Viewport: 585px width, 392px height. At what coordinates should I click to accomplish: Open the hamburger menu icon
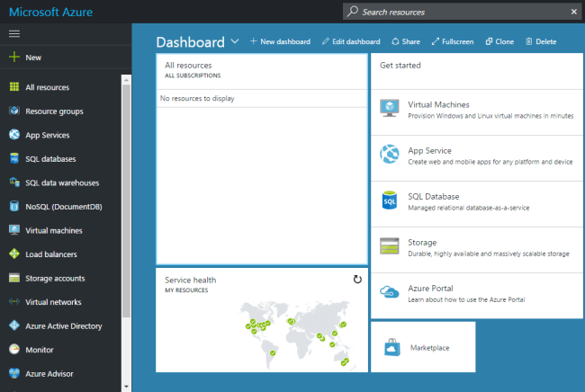pos(14,34)
